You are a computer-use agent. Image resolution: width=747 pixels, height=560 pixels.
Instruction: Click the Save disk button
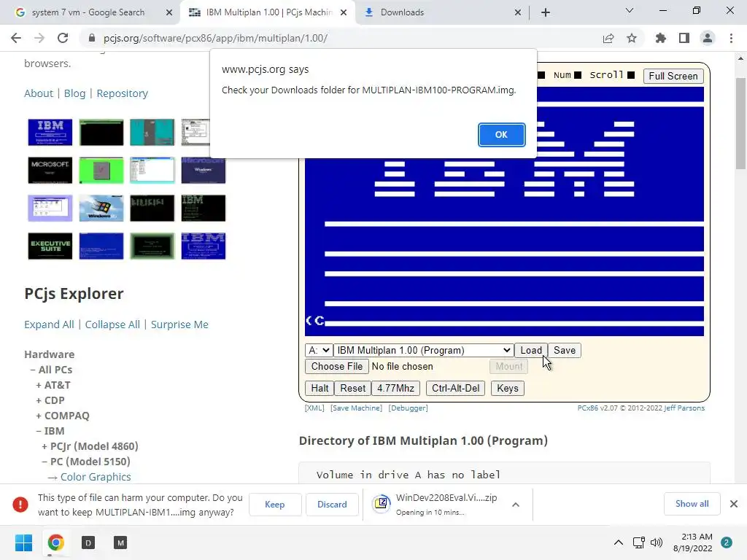[x=565, y=351]
